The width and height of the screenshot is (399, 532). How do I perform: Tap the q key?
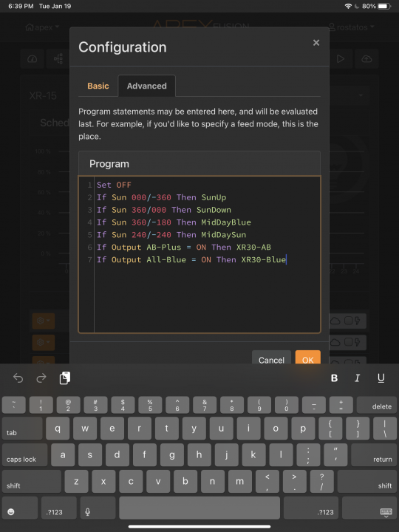pyautogui.click(x=58, y=429)
